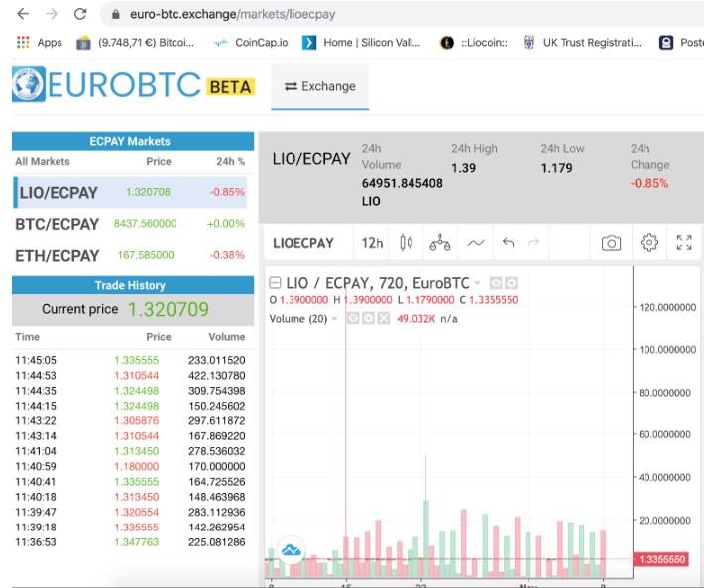Select the 11:45:05 trade row

coord(130,360)
